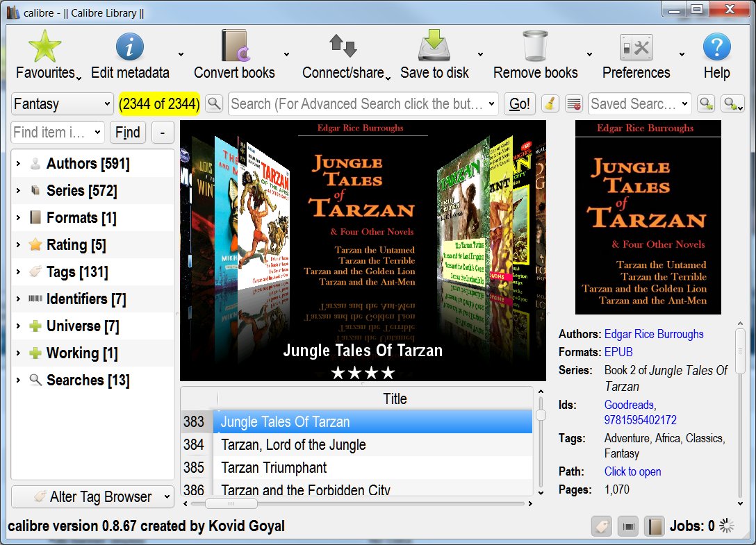This screenshot has width=756, height=545.
Task: Open the Fantasy virtual library dropdown
Action: tap(62, 104)
